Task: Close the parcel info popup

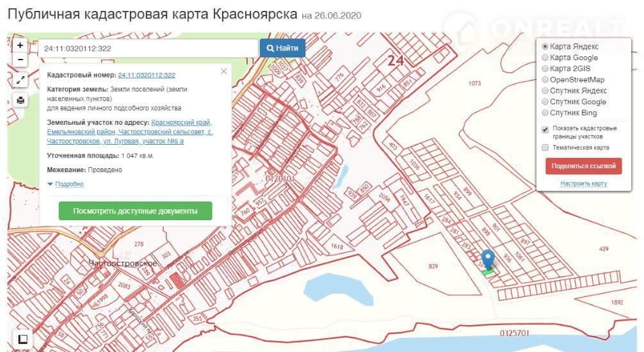Action: click(x=223, y=71)
